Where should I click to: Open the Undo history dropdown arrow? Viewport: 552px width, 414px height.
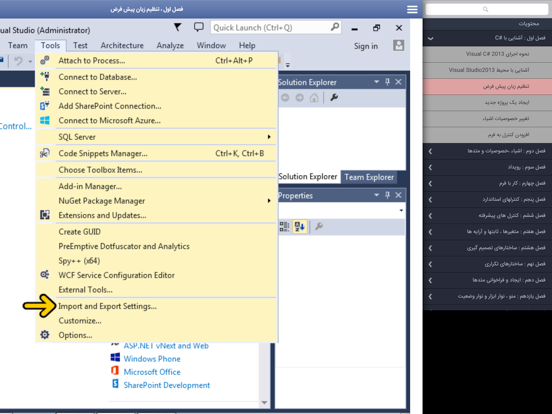pos(30,62)
